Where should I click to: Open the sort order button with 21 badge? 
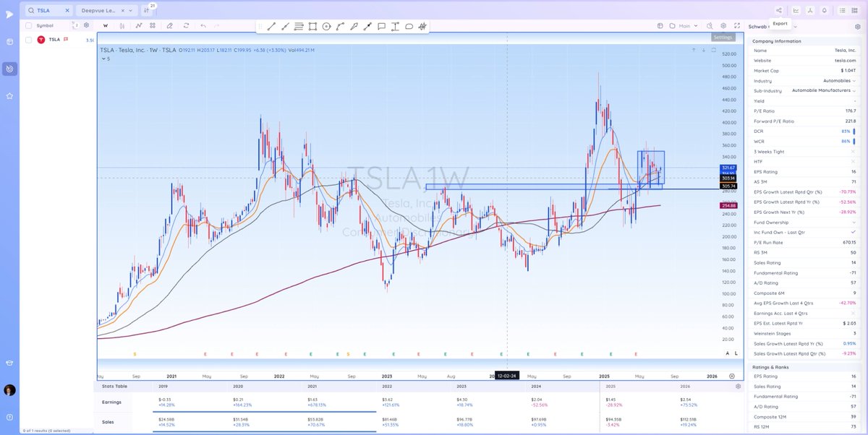[x=148, y=11]
